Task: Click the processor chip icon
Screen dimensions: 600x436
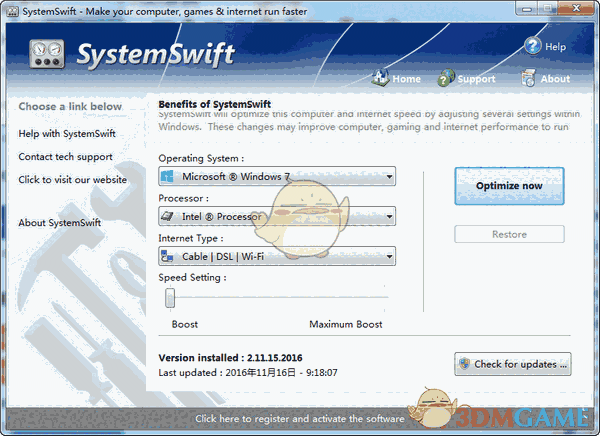Action: (x=167, y=216)
